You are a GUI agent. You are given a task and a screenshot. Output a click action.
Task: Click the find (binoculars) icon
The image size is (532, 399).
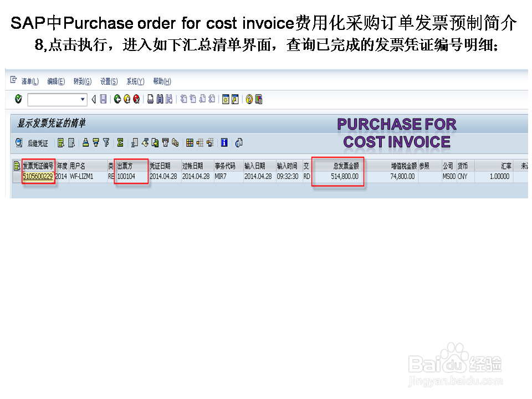[x=161, y=99]
